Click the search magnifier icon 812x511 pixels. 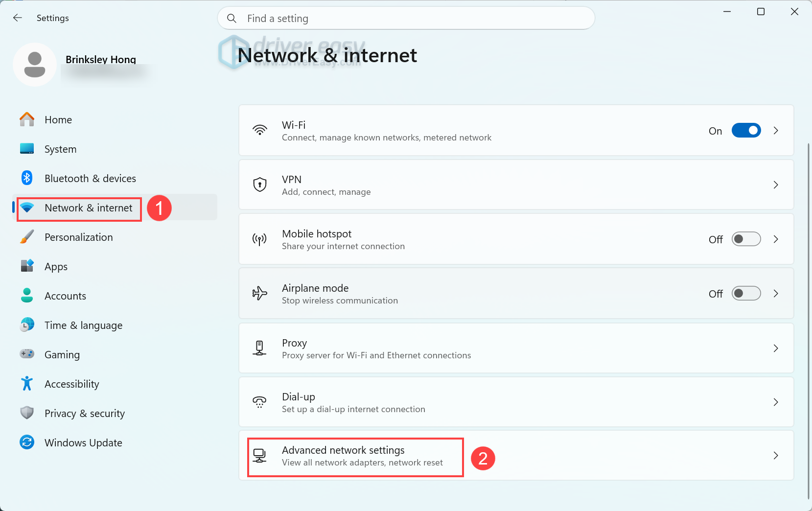pyautogui.click(x=232, y=19)
